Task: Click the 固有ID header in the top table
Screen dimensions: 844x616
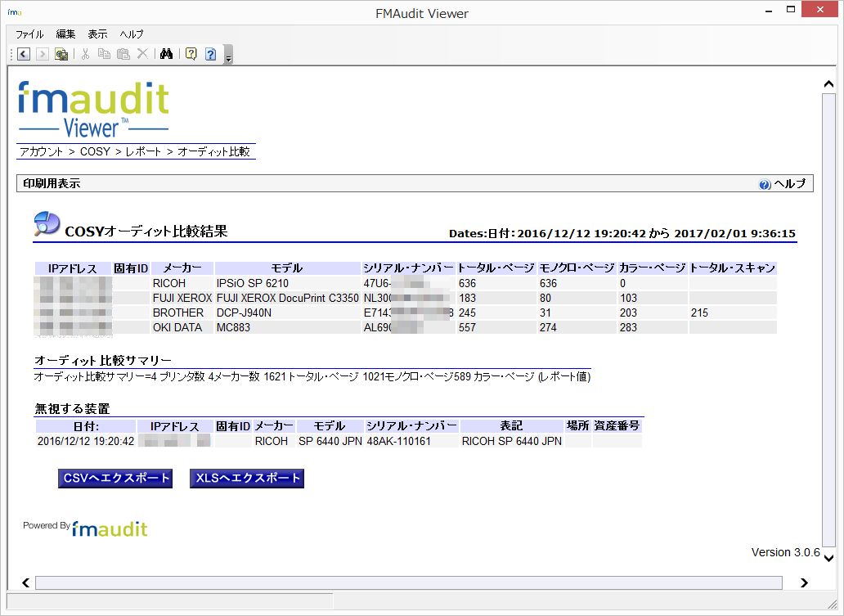Action: 131,268
